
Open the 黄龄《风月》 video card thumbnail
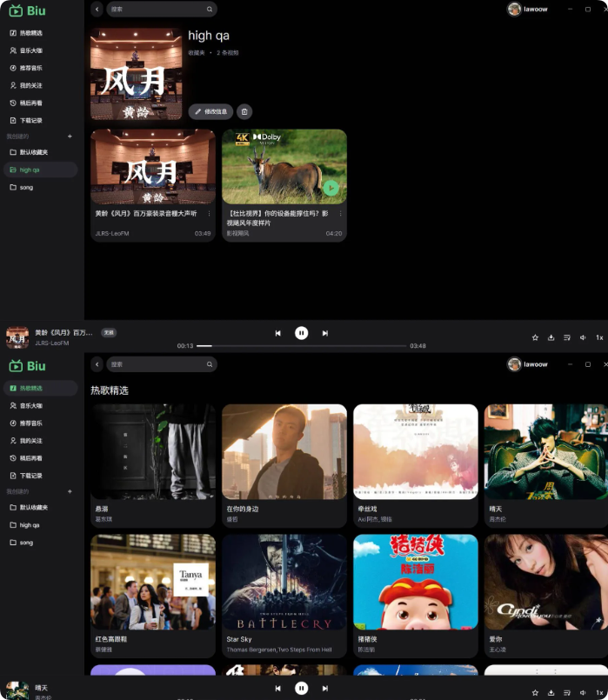[x=153, y=167]
